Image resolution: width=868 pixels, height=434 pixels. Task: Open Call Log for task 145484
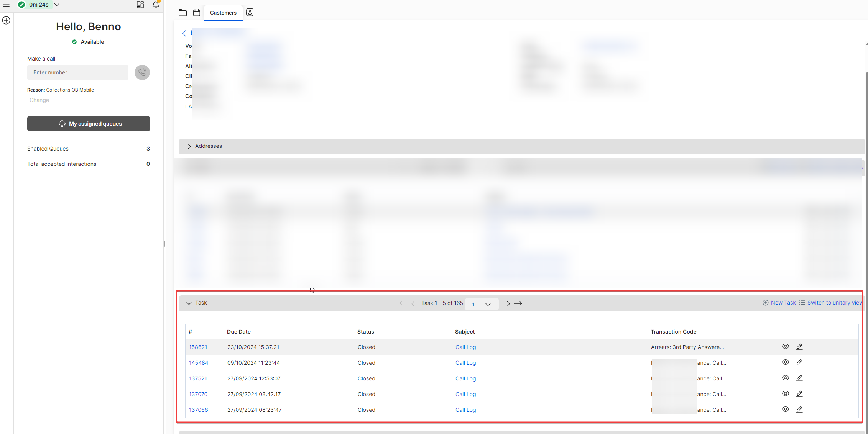coord(466,363)
